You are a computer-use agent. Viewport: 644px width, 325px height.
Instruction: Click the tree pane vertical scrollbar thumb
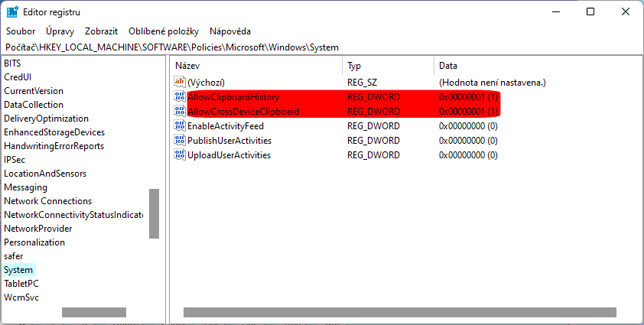pos(154,213)
